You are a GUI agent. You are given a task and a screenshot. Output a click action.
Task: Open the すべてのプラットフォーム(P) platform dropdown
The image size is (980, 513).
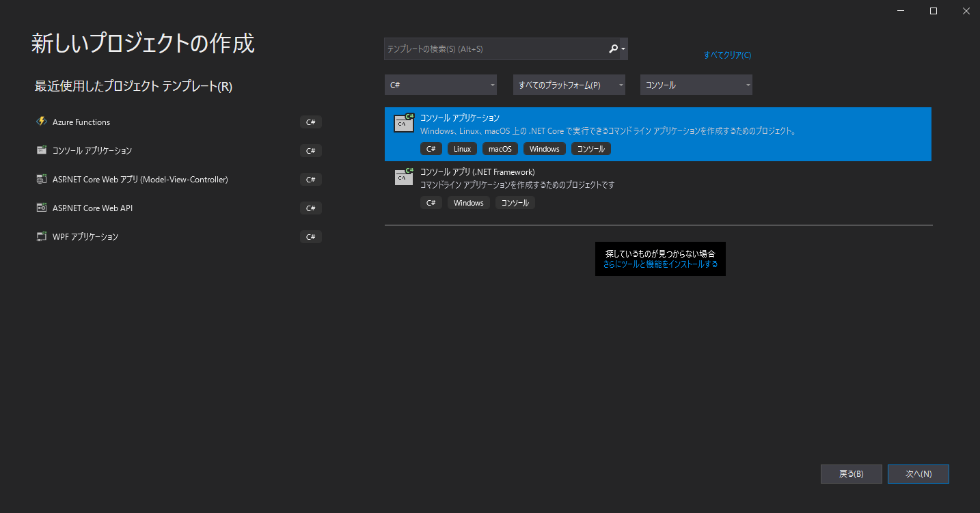click(569, 85)
